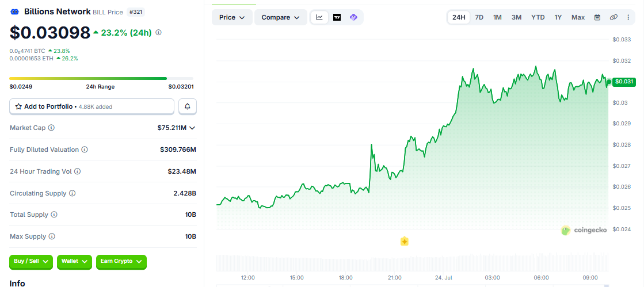Switch to line chart view icon
This screenshot has width=644, height=287.
click(x=319, y=17)
